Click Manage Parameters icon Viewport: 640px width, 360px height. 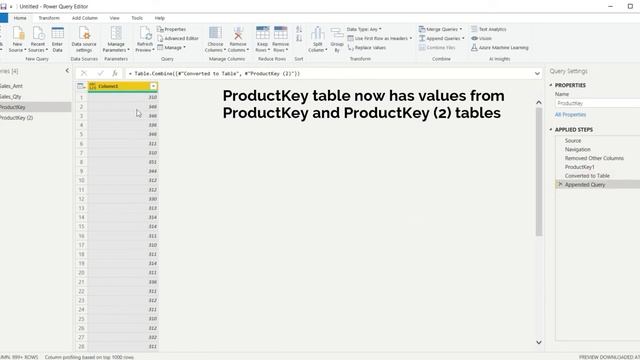coord(116,33)
